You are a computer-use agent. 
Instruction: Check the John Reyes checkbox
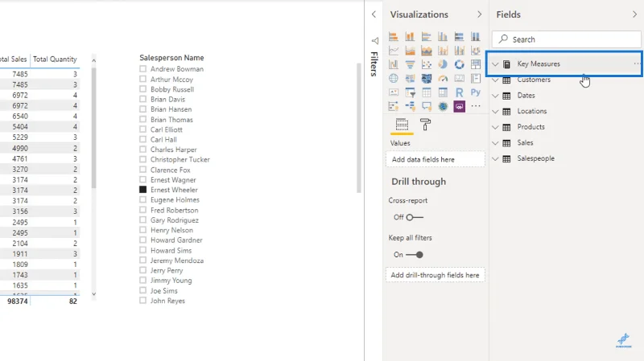coord(142,300)
